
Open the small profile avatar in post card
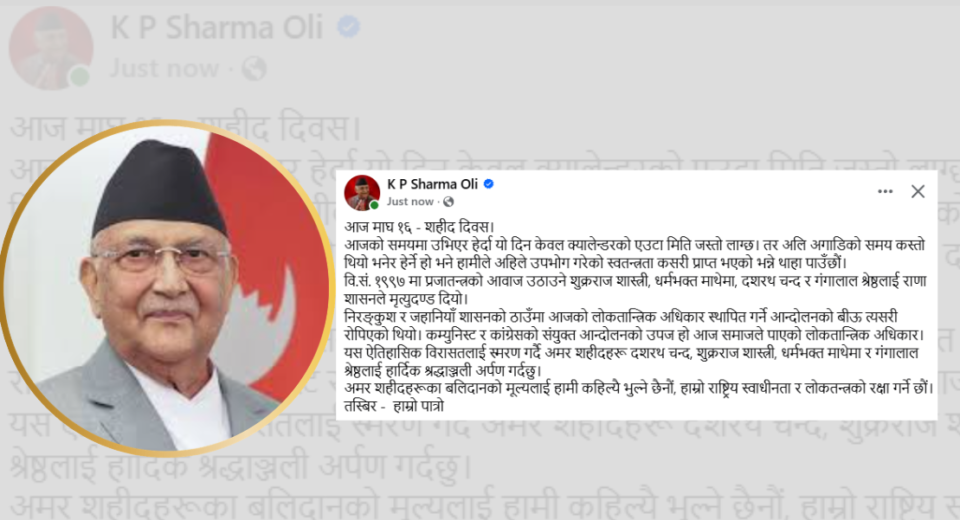pyautogui.click(x=362, y=192)
